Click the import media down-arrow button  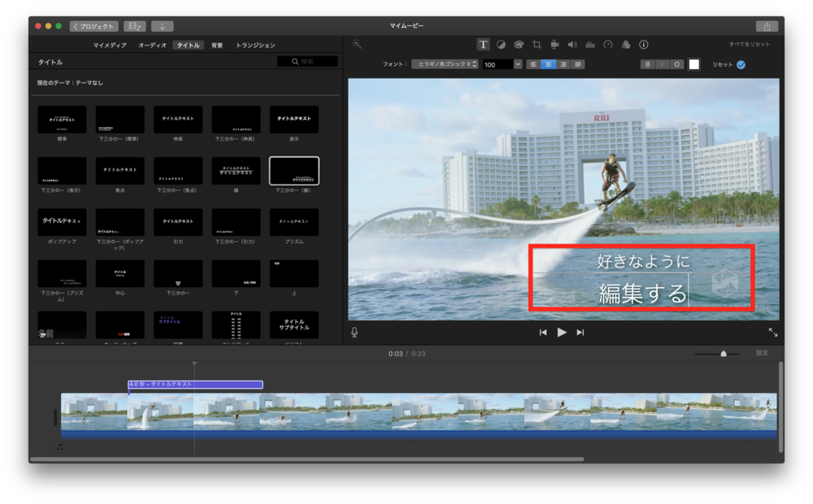[x=162, y=26]
